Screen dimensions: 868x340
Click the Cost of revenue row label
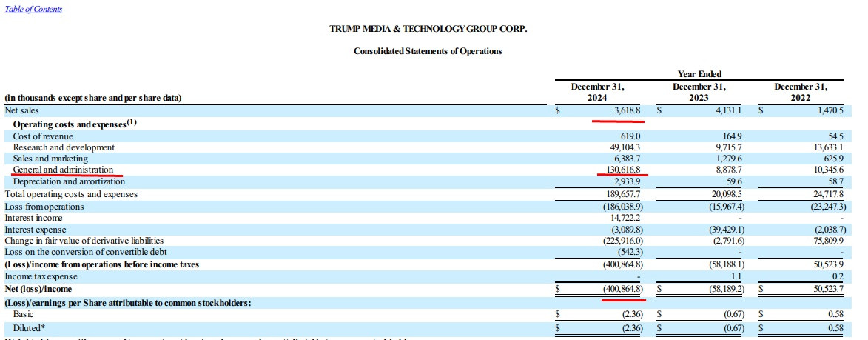(43, 136)
